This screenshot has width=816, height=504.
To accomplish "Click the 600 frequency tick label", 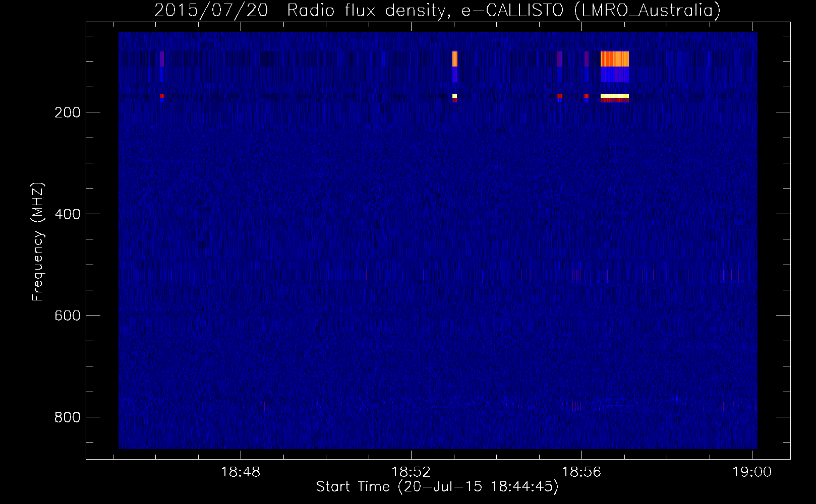I will [68, 316].
